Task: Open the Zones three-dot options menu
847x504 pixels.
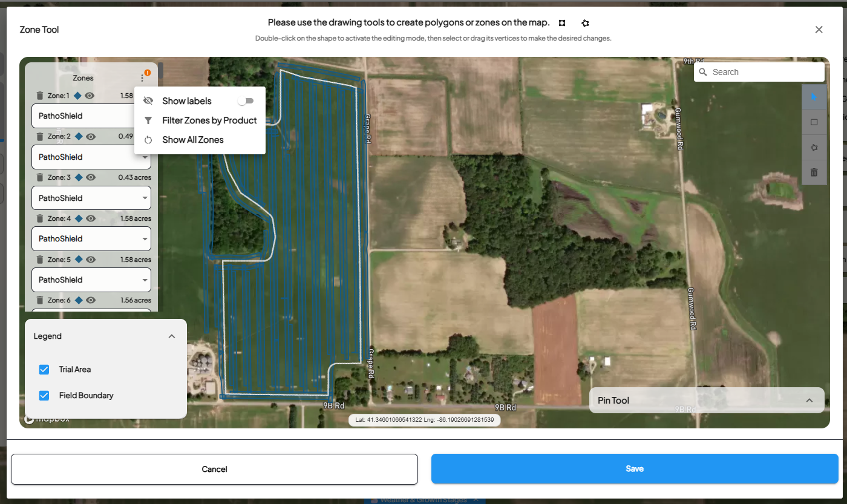Action: (x=142, y=78)
